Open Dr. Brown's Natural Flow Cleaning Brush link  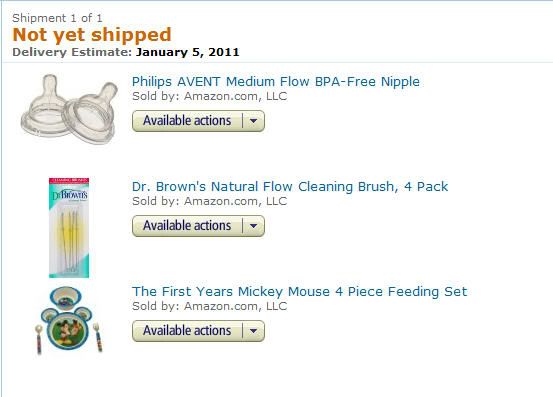(x=290, y=187)
